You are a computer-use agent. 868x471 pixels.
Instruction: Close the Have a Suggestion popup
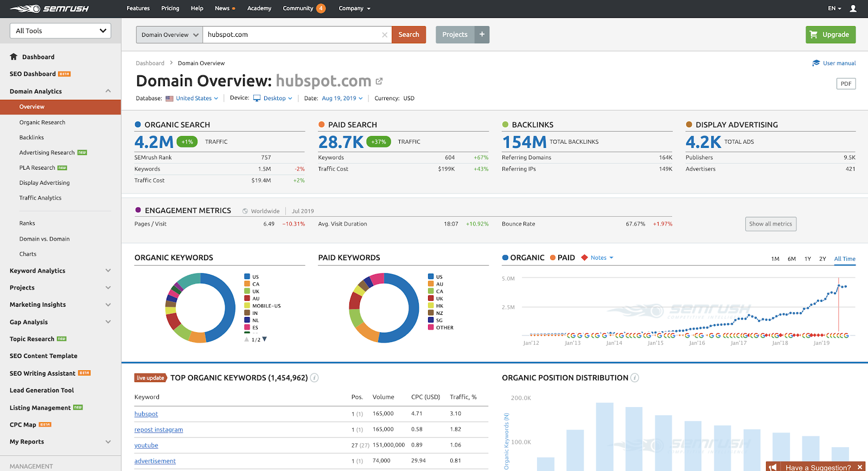(860, 467)
